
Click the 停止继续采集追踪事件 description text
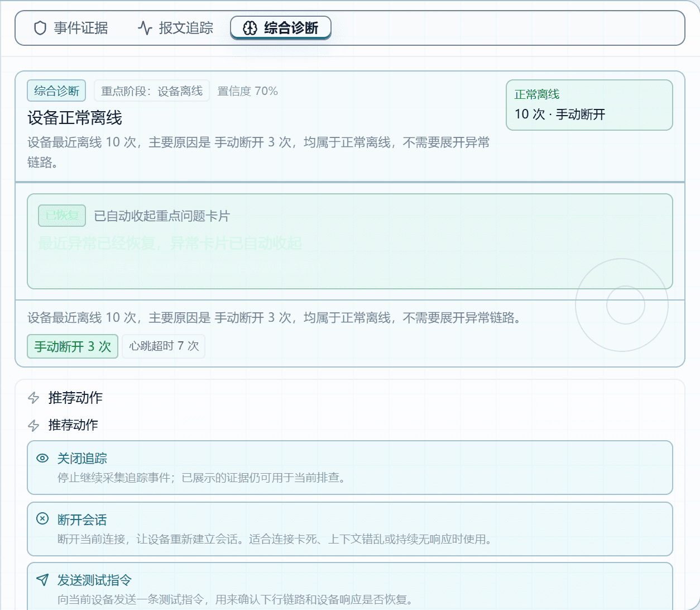[202, 478]
